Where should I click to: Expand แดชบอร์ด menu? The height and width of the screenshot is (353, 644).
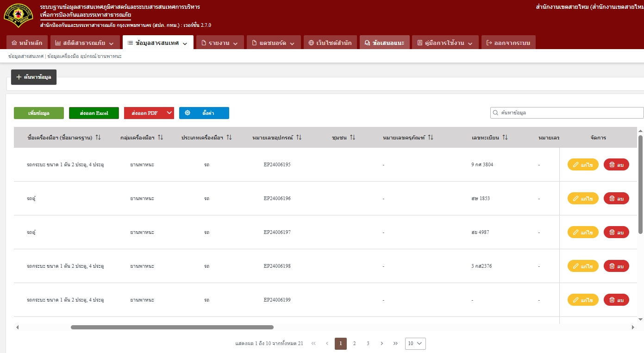(x=274, y=43)
